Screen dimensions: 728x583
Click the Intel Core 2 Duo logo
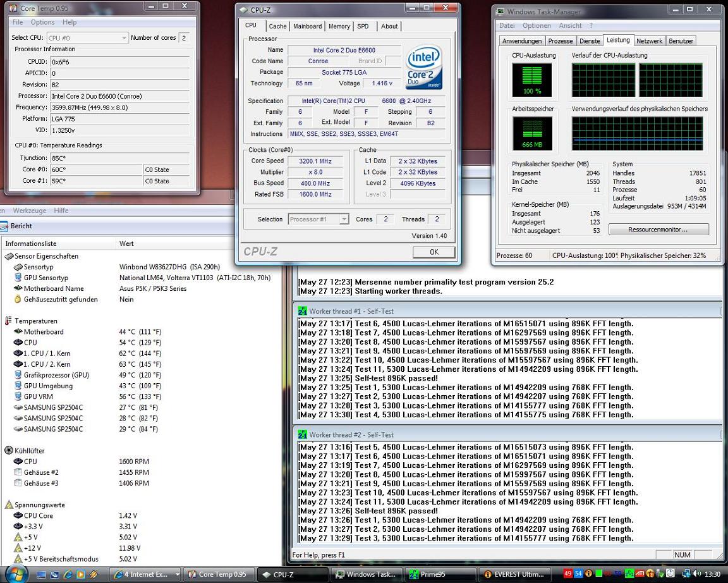424,68
